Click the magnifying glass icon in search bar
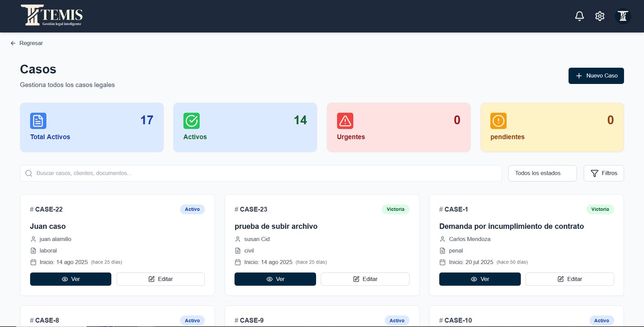The height and width of the screenshot is (327, 644). tap(28, 173)
